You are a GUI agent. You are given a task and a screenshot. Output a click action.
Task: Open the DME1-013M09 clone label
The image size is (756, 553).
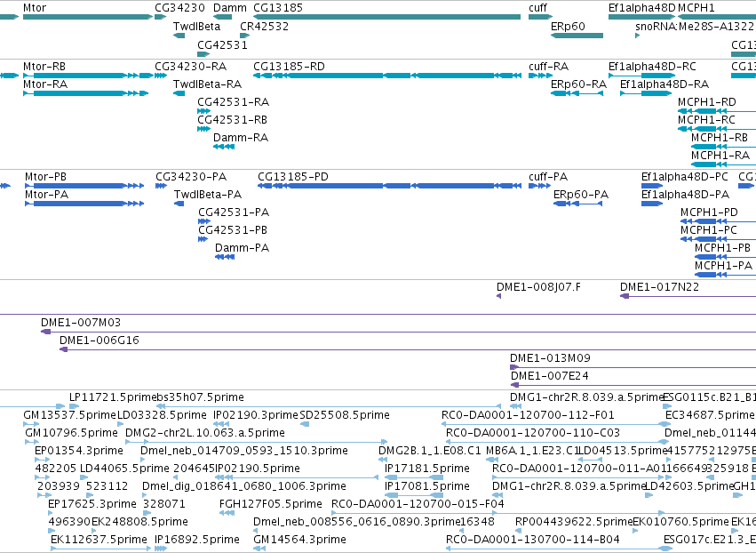(550, 358)
